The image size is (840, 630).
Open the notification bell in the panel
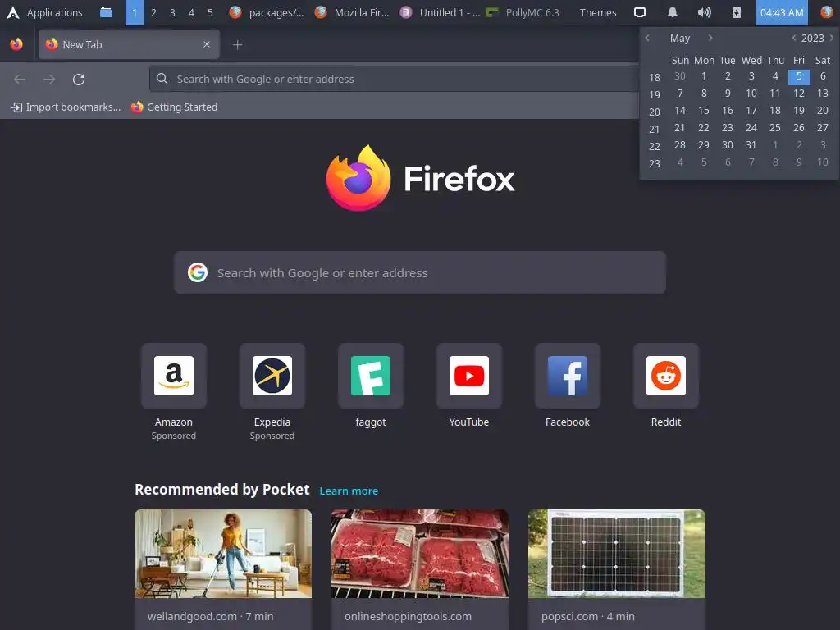(x=673, y=12)
